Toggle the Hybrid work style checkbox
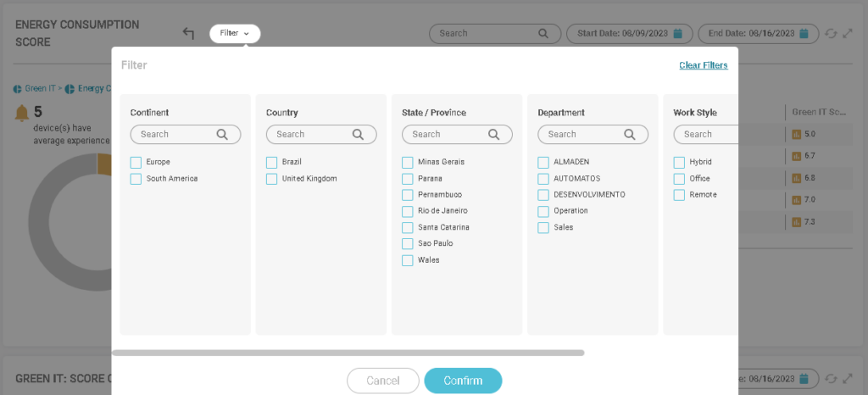868x395 pixels. (679, 162)
